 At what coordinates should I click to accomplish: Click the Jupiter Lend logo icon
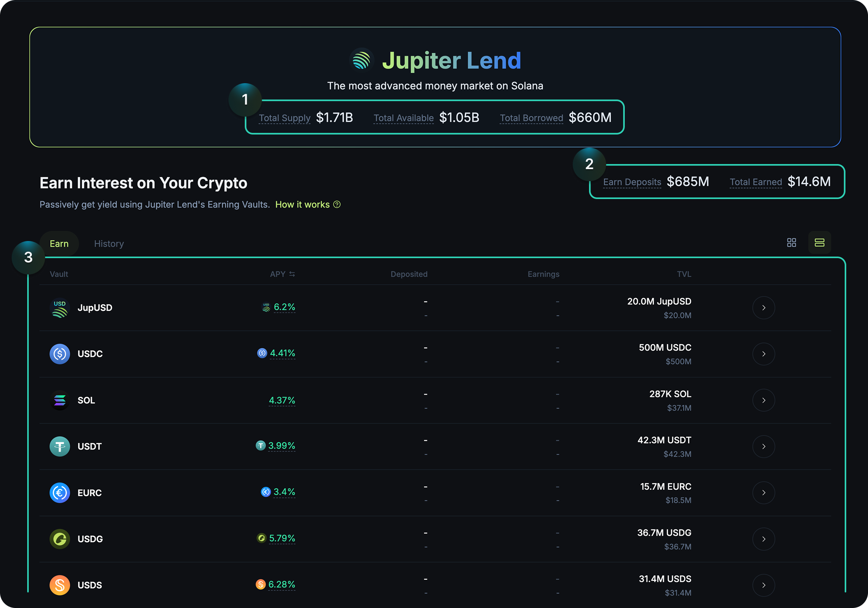361,59
